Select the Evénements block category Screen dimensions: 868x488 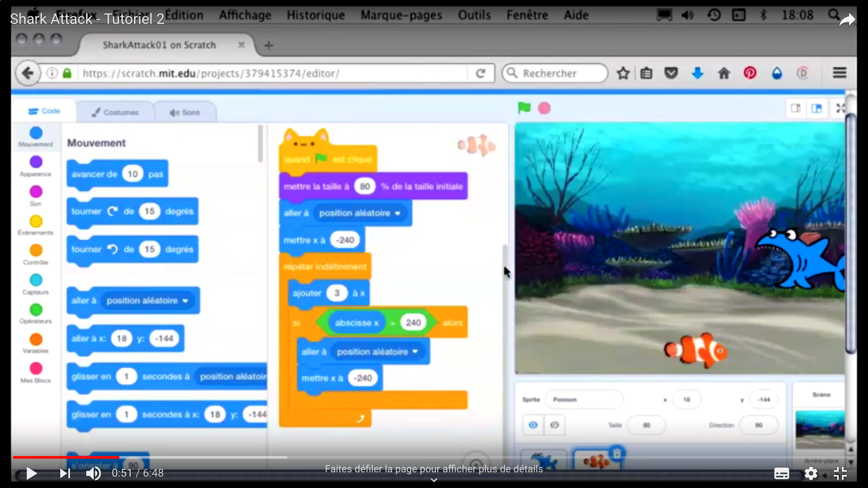click(x=36, y=224)
